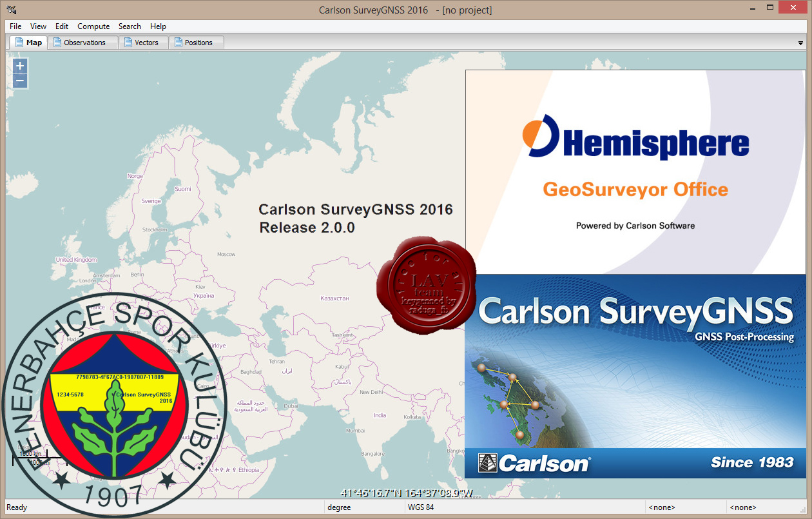Click the Ethiopia label on the map
The width and height of the screenshot is (812, 519).
[x=249, y=471]
